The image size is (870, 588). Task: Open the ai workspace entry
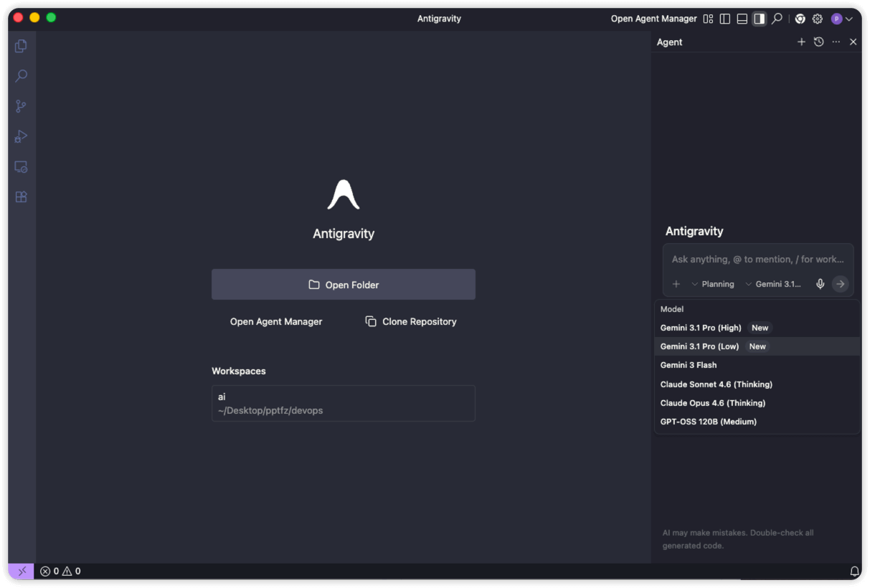(x=344, y=404)
